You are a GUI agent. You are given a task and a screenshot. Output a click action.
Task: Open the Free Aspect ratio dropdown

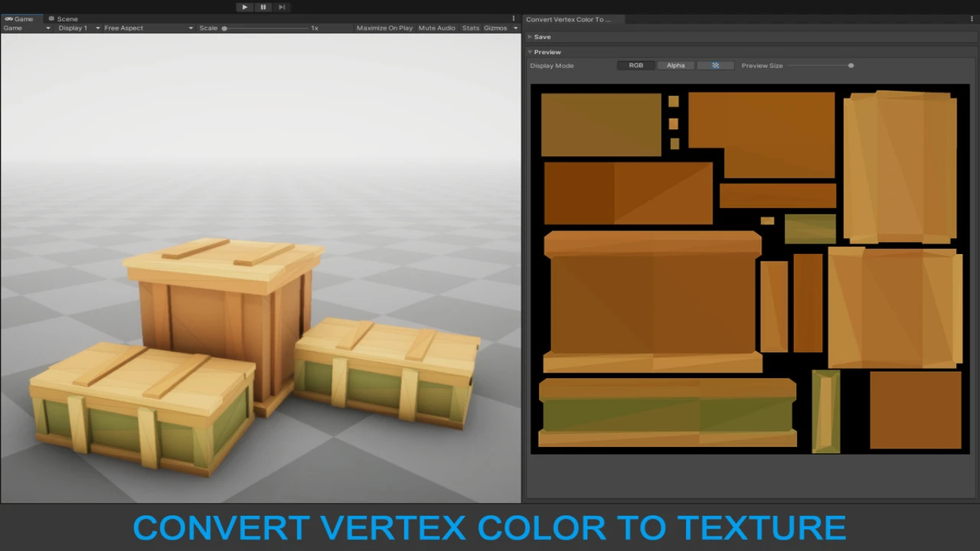click(x=148, y=28)
